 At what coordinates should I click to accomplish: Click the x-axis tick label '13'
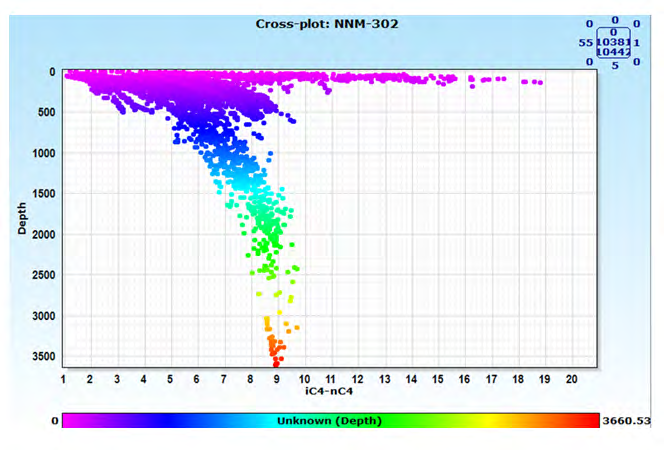(385, 379)
